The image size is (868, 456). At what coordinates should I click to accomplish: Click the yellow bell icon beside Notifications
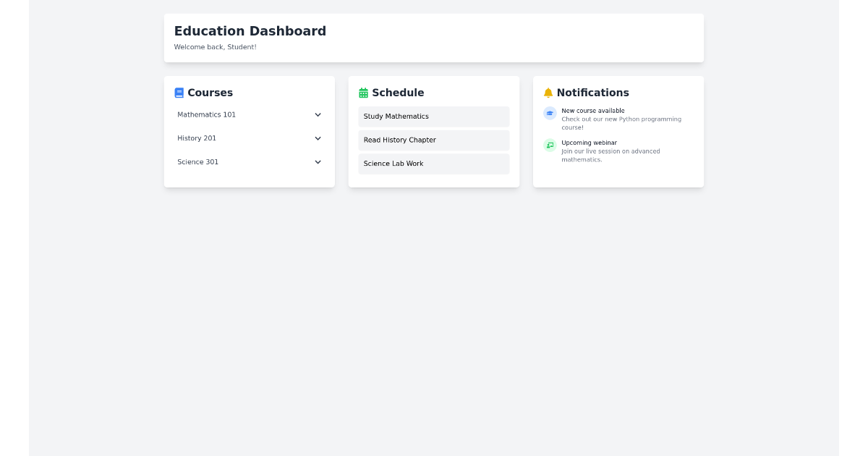[548, 93]
